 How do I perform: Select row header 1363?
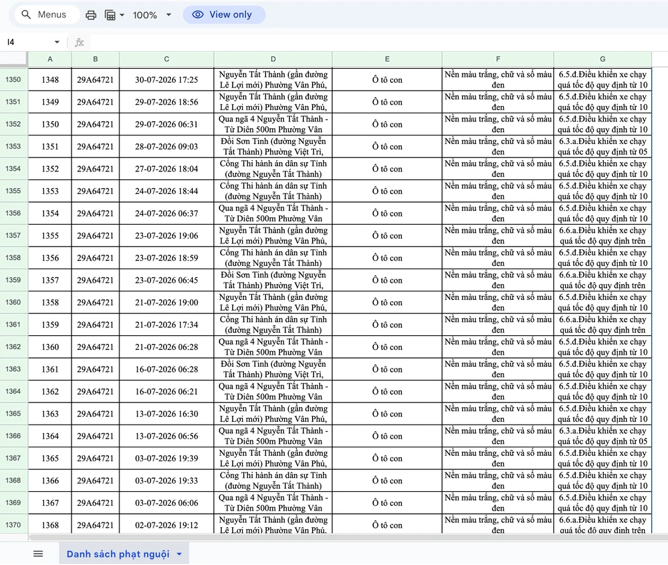click(13, 369)
